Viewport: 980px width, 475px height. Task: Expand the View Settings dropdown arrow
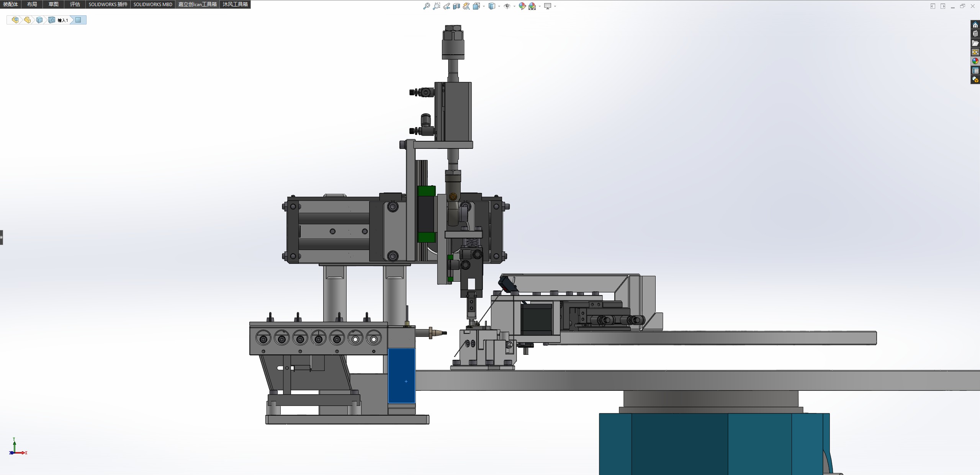click(555, 6)
